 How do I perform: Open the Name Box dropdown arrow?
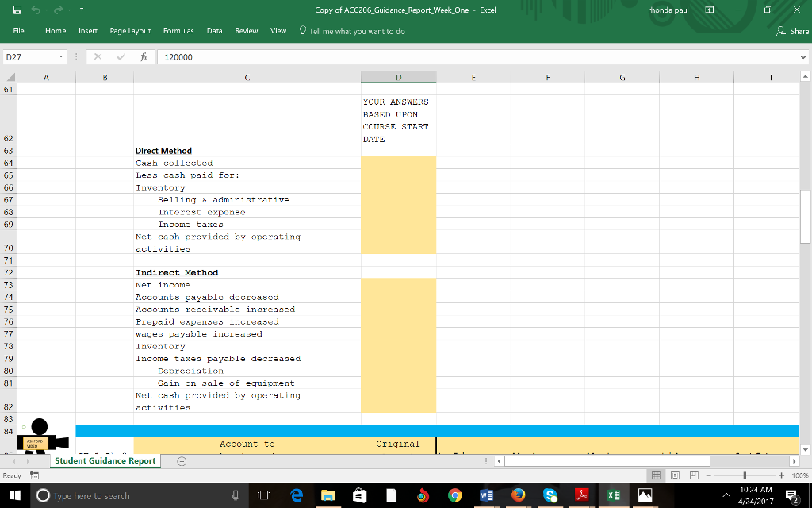62,56
